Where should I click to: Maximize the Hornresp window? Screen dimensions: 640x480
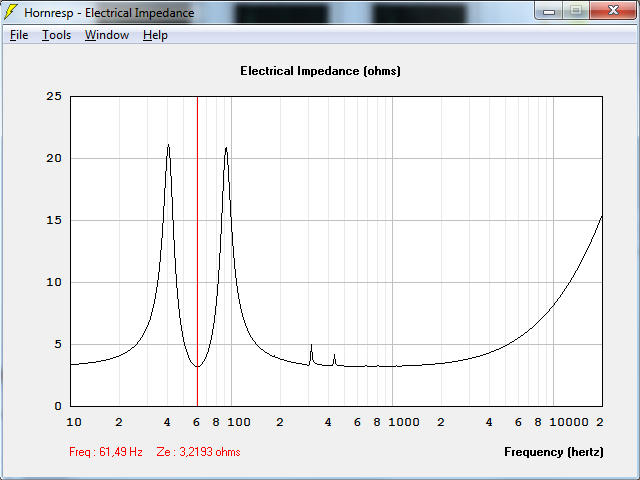point(576,11)
